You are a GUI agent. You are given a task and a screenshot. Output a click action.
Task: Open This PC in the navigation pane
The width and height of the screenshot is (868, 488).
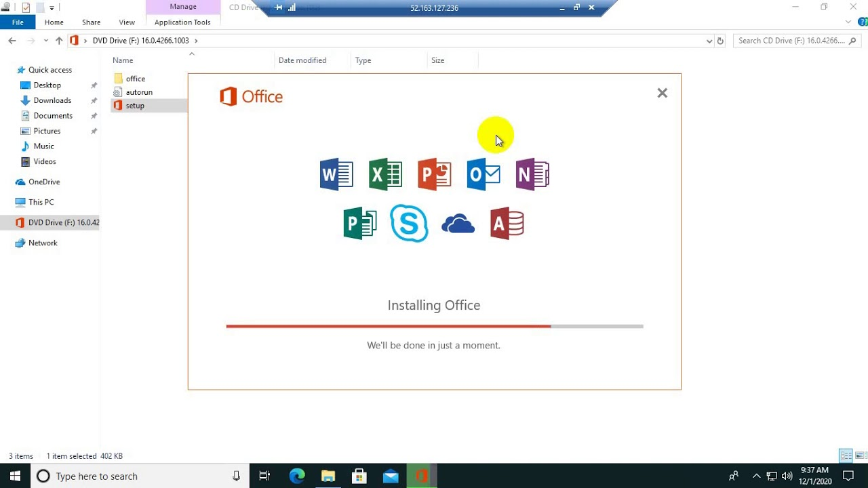tap(34, 202)
